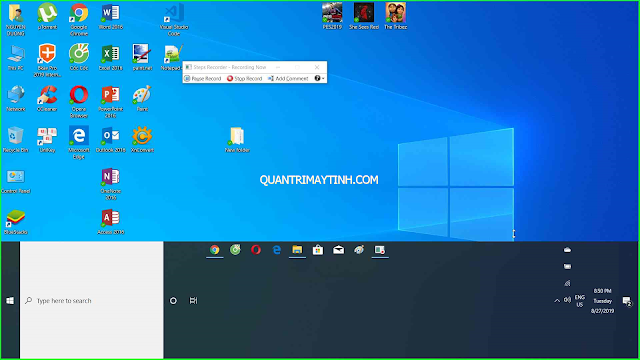Select the Visual Studio Code shortcut
This screenshot has width=640, height=360.
tap(174, 19)
